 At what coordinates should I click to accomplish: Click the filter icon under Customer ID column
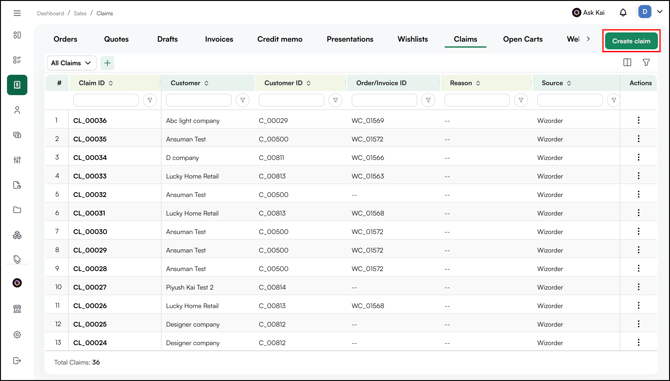pos(335,100)
